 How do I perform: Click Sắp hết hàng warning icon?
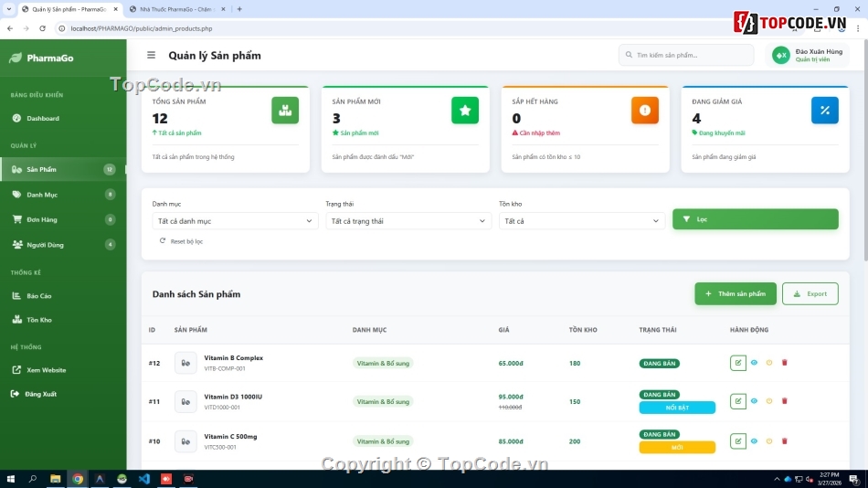tap(645, 111)
